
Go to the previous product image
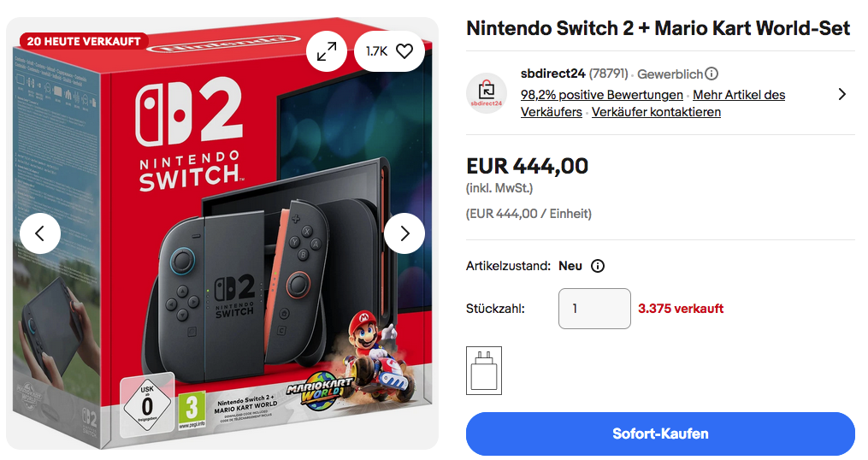click(x=40, y=233)
